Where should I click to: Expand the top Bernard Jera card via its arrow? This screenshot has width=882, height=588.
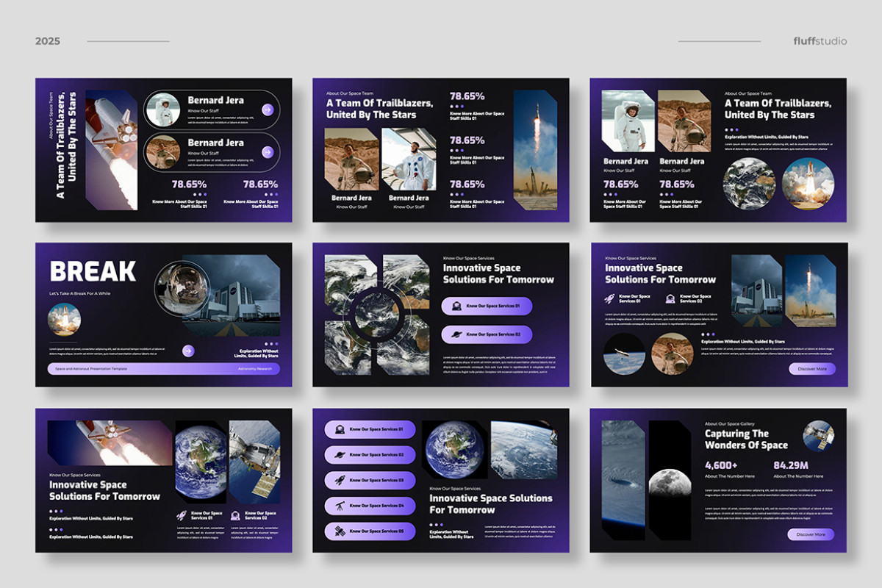[268, 110]
